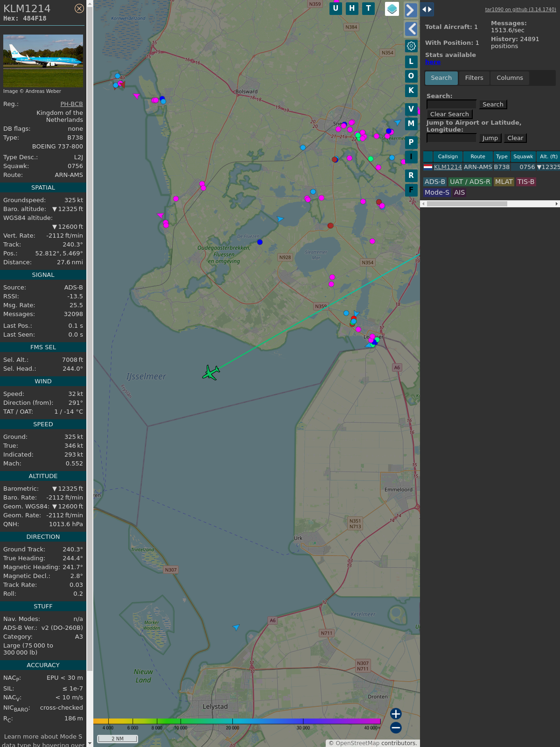Click the Clear Search button
560x747 pixels.
(449, 114)
